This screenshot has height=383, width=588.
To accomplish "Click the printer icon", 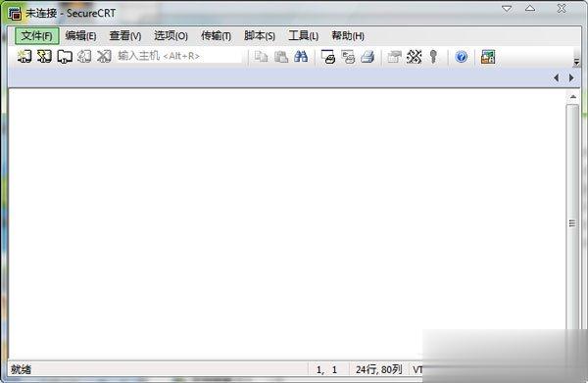I will point(367,57).
